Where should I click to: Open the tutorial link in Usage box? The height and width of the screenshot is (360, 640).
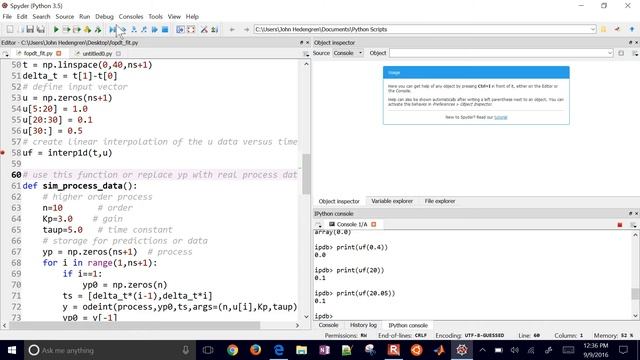pyautogui.click(x=500, y=117)
